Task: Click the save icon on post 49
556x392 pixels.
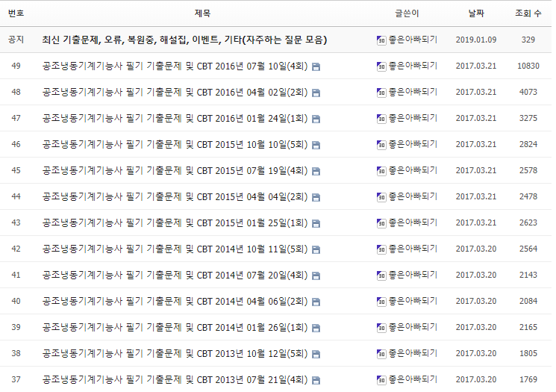Action: [316, 66]
